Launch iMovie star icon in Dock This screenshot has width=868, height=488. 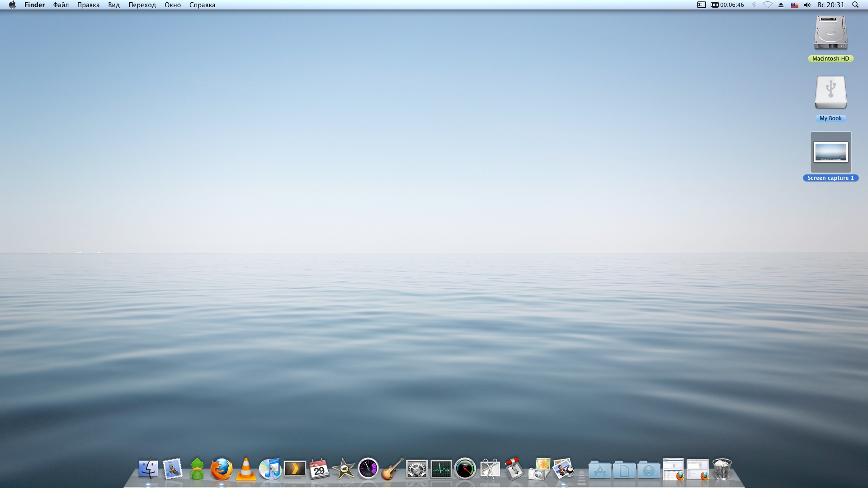(344, 469)
